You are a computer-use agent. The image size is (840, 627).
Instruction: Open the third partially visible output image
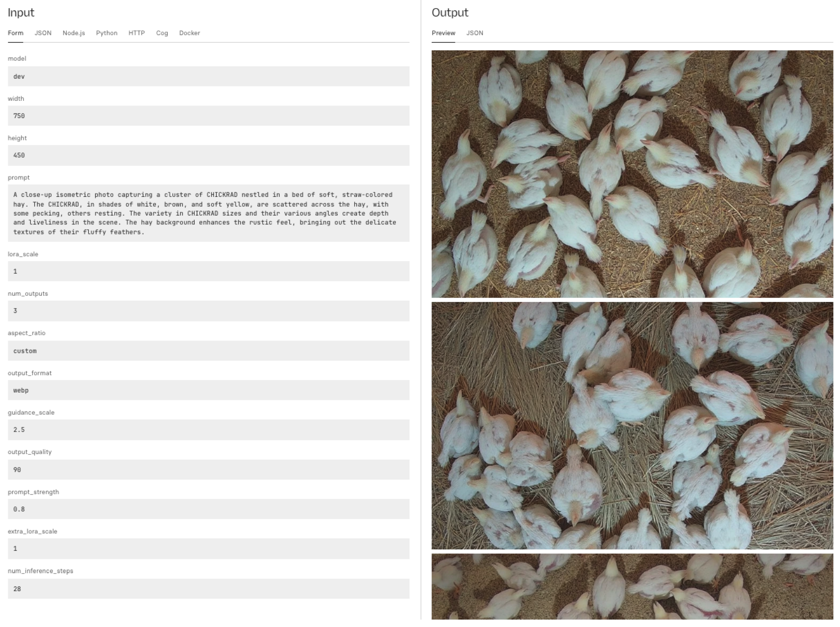pyautogui.click(x=632, y=586)
